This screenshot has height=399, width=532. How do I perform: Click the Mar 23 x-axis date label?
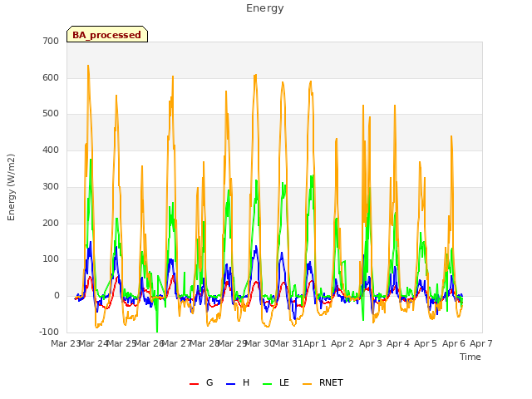click(65, 343)
